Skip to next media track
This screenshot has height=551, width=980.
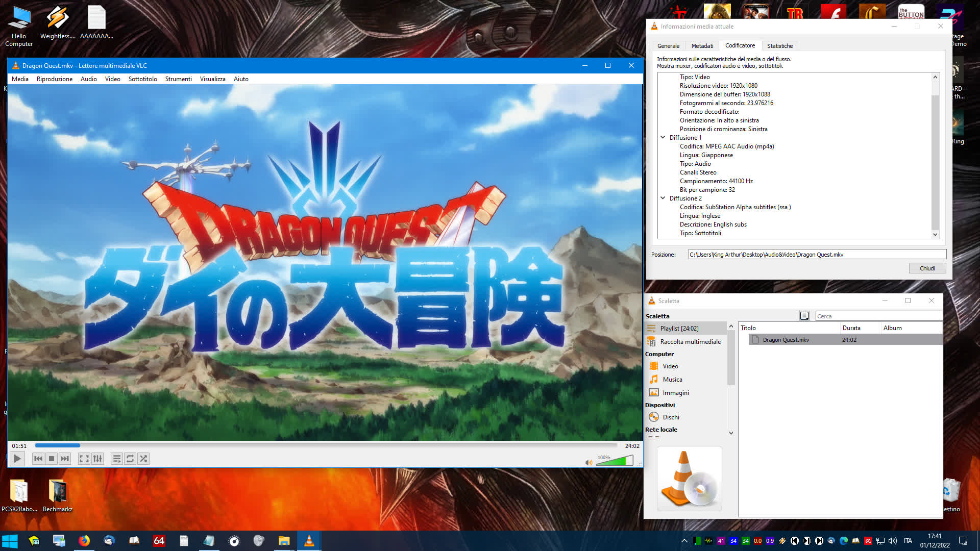[x=65, y=459]
